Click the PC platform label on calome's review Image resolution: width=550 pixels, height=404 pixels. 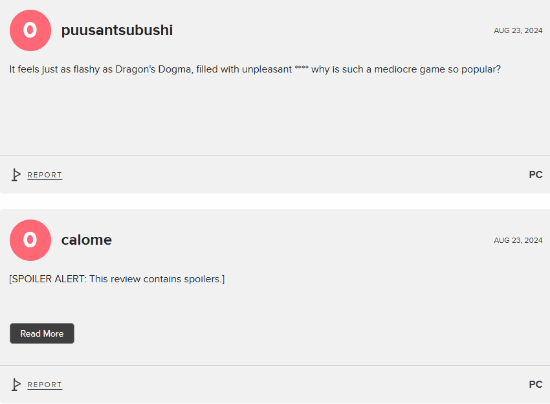tap(536, 384)
